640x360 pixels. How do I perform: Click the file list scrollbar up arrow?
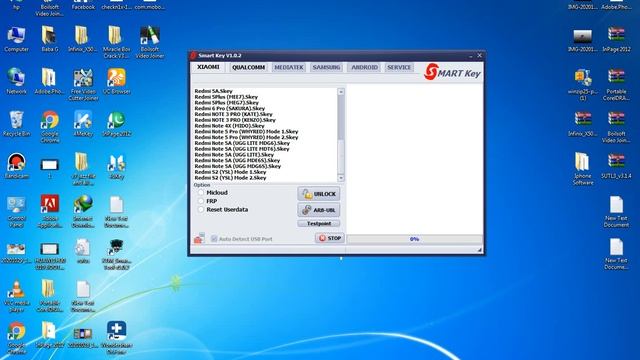[341, 92]
